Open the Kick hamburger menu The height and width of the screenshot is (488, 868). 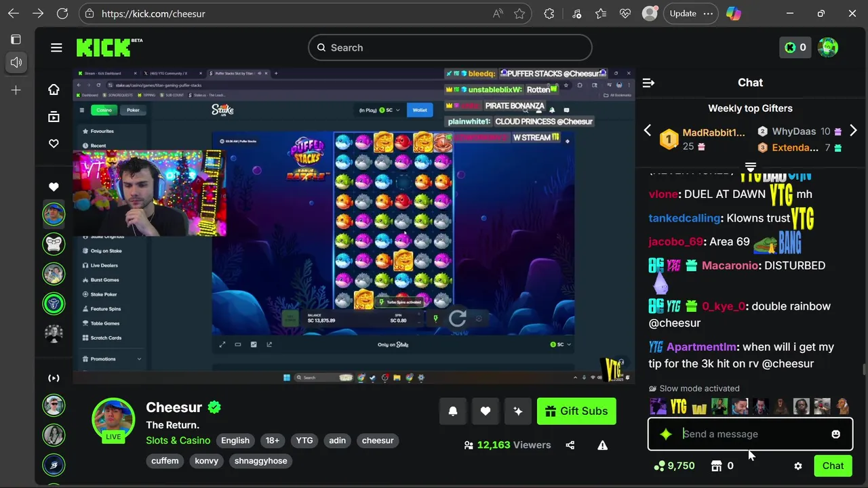pyautogui.click(x=56, y=47)
